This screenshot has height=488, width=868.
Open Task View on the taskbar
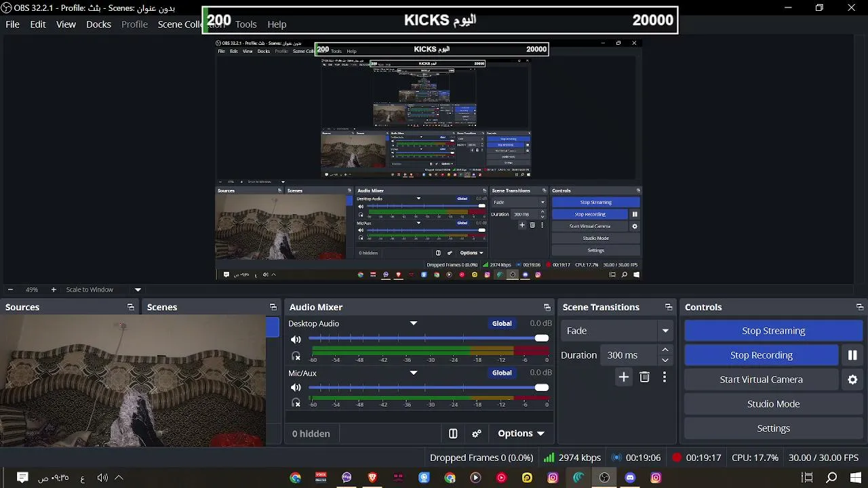tap(807, 478)
